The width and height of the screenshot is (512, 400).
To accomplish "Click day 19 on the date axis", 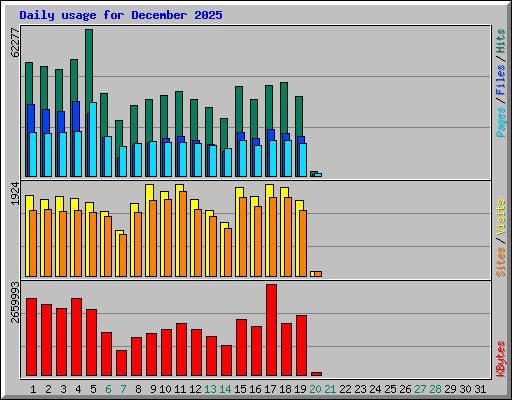I will 300,389.
